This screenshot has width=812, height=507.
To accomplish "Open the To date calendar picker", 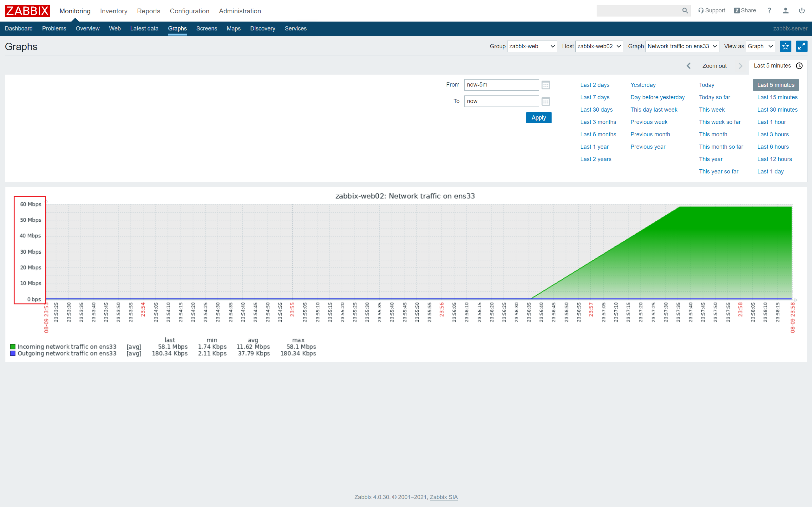I will coord(546,101).
